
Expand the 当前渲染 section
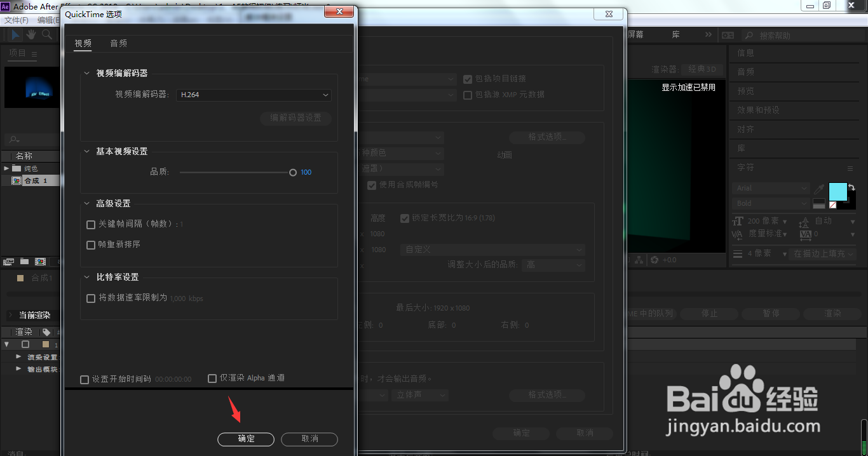pyautogui.click(x=10, y=315)
